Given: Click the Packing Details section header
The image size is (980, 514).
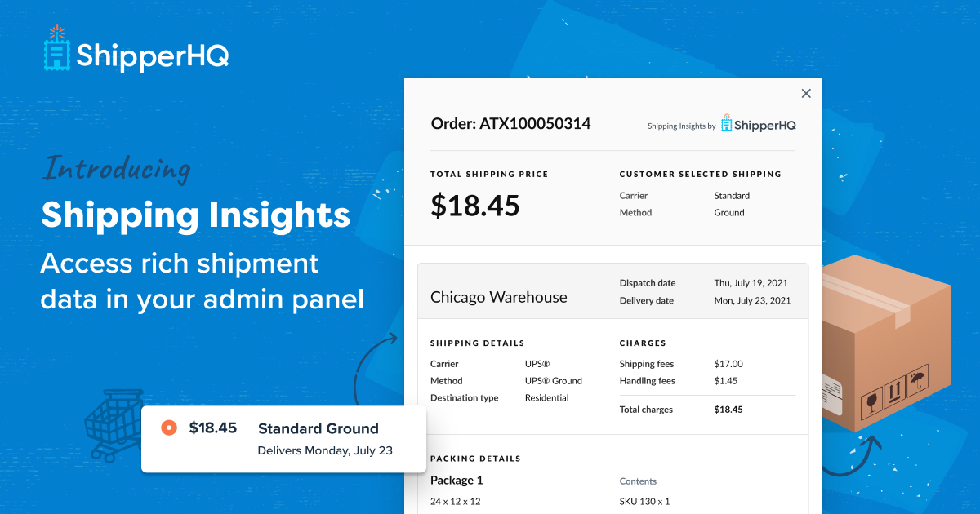Looking at the screenshot, I should coord(475,459).
